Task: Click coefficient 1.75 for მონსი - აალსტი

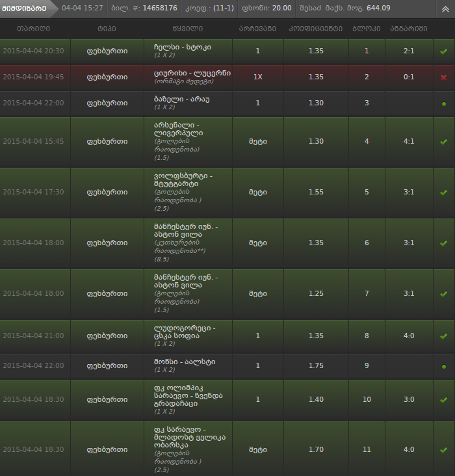Action: click(316, 366)
